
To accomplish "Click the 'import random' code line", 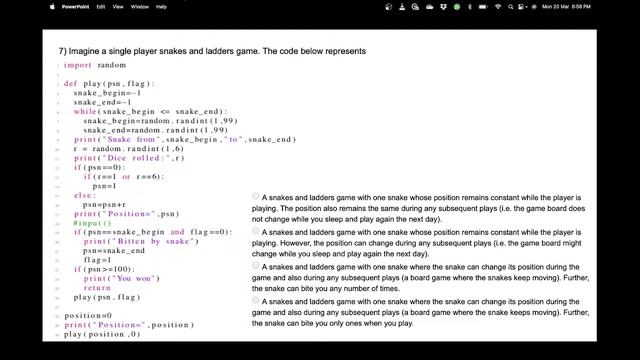I will 95,65.
